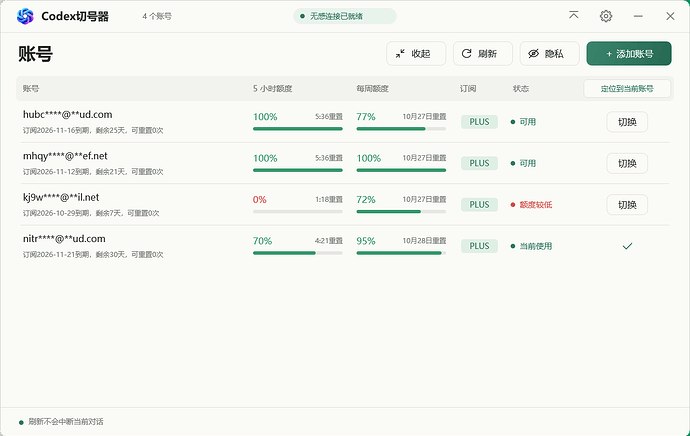Click the 10月28日重置 reset date text
The width and height of the screenshot is (690, 436).
(424, 241)
